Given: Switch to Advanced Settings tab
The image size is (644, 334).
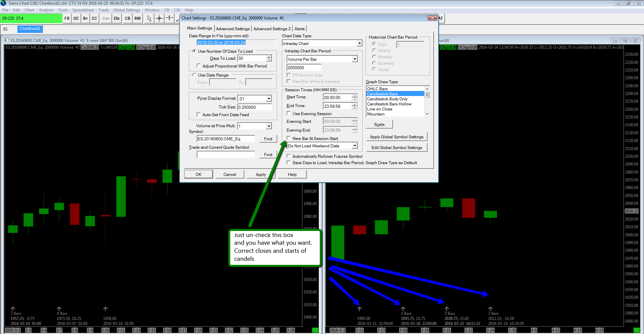Looking at the screenshot, I should tap(233, 29).
